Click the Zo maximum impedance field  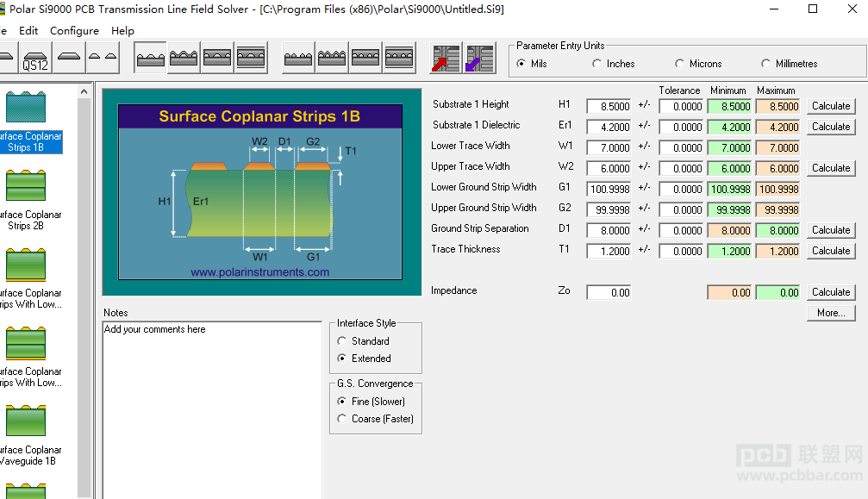[x=777, y=293]
